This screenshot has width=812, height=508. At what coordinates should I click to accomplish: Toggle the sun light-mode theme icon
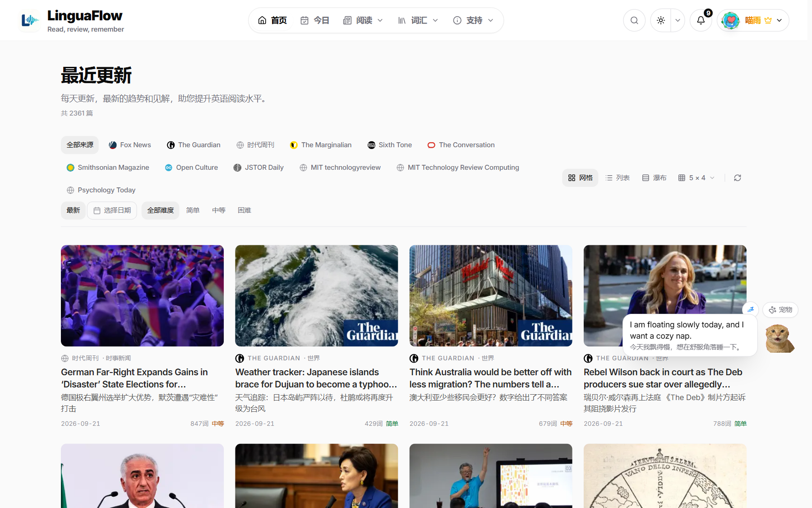coord(661,20)
